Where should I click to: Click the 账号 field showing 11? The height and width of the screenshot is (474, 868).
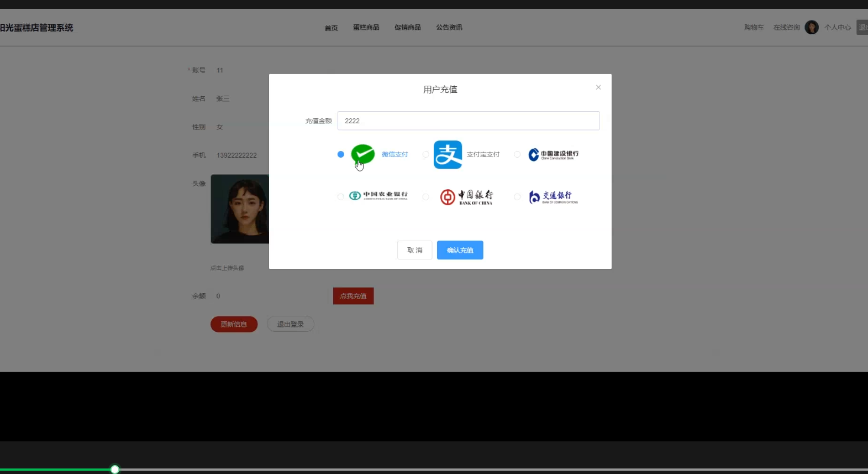[x=220, y=70]
